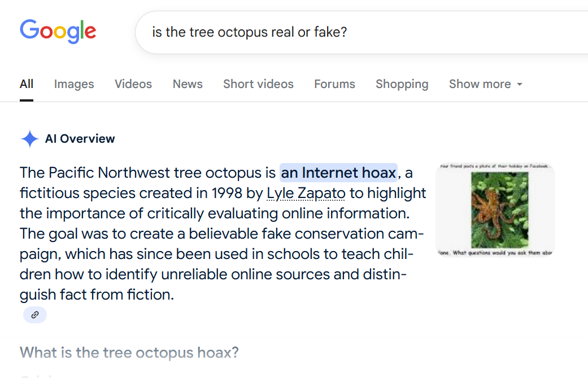The image size is (588, 378).
Task: Click the Google logo to return home
Action: (58, 32)
